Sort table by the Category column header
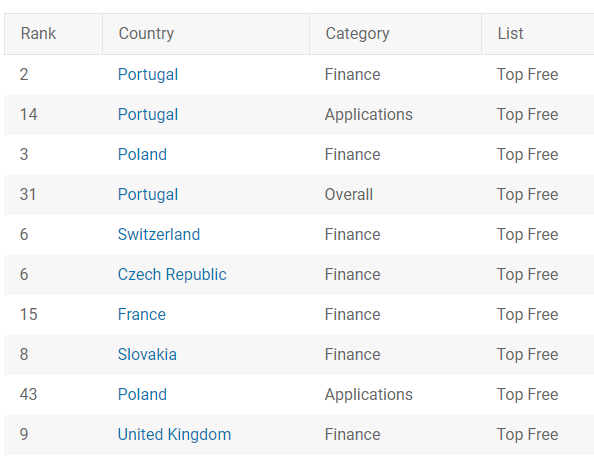 [357, 34]
